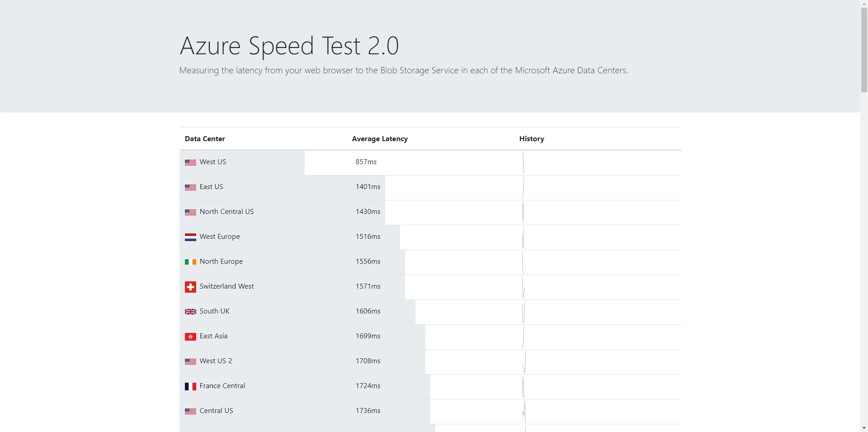Click the 1699ms latency for East Asia
This screenshot has width=868, height=432.
click(x=368, y=336)
